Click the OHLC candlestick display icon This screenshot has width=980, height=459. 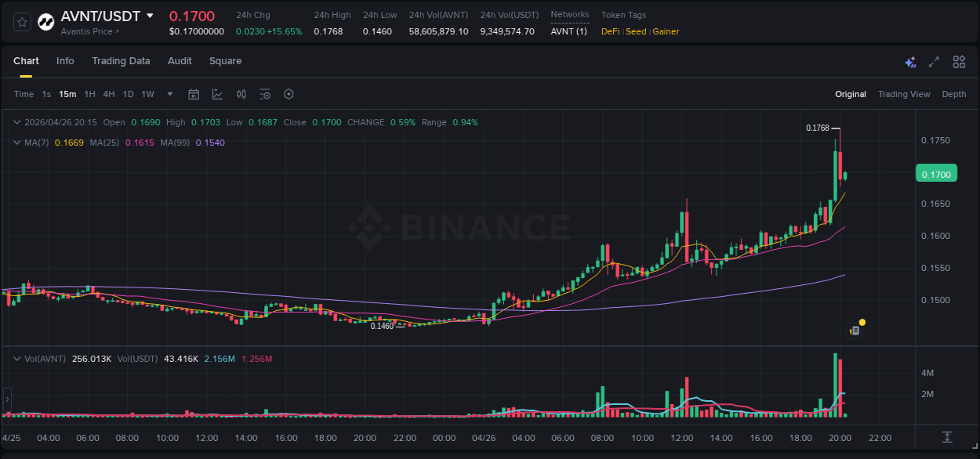(x=241, y=94)
